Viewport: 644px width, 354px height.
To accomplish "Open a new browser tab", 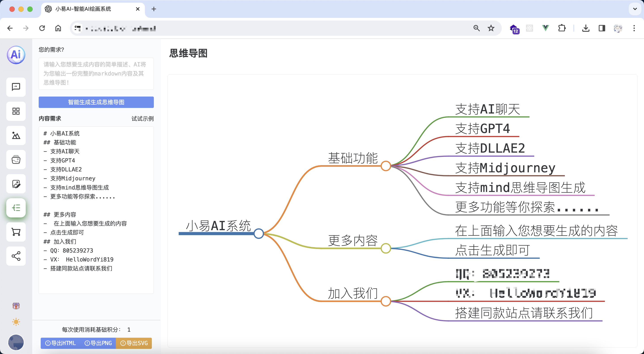I will (154, 9).
